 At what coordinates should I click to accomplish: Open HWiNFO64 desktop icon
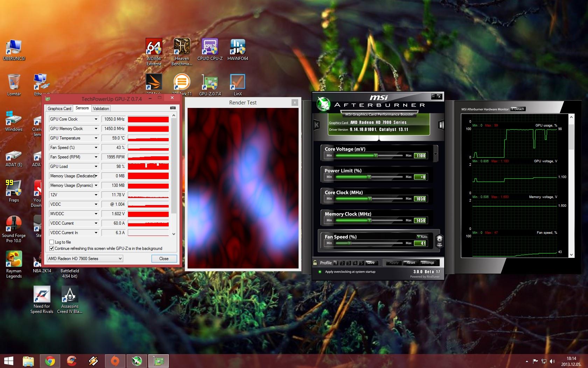tap(238, 49)
